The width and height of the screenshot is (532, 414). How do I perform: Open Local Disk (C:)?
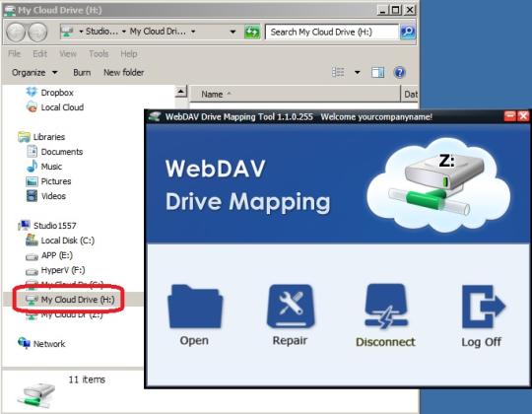68,241
